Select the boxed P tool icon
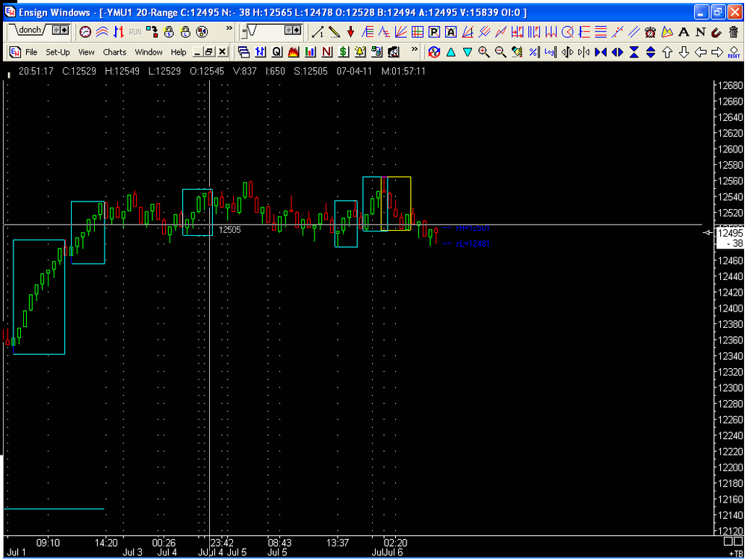747x560 pixels. [x=434, y=32]
